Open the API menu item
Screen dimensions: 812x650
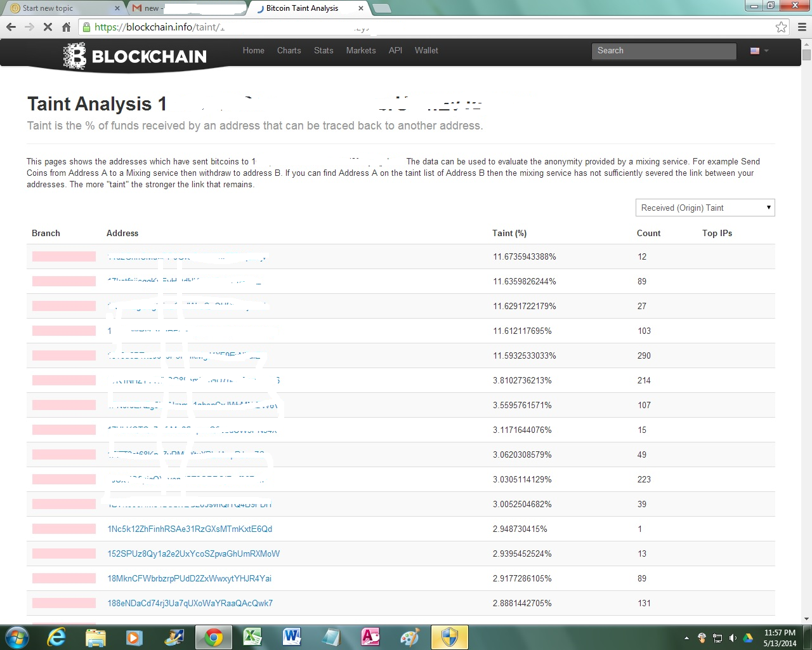pos(395,50)
